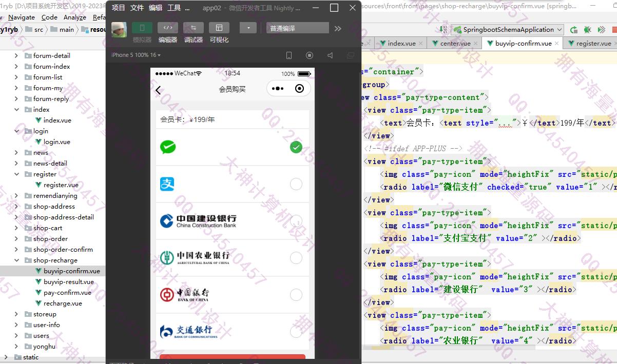Click the detach simulator window icon
Screen dimensions: 617x364
coord(351,55)
